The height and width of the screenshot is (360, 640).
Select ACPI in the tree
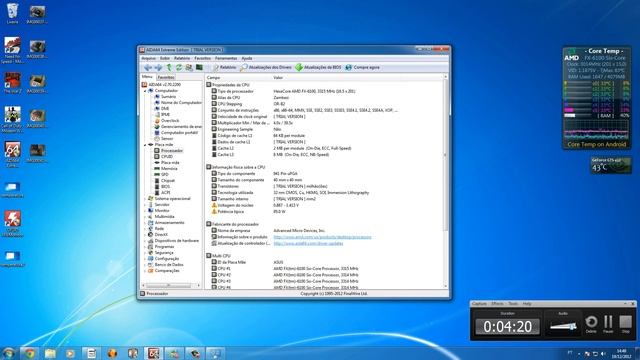tap(165, 193)
